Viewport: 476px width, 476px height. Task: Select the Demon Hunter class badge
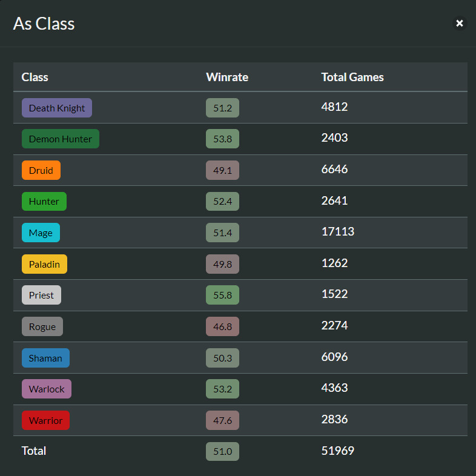pos(61,139)
